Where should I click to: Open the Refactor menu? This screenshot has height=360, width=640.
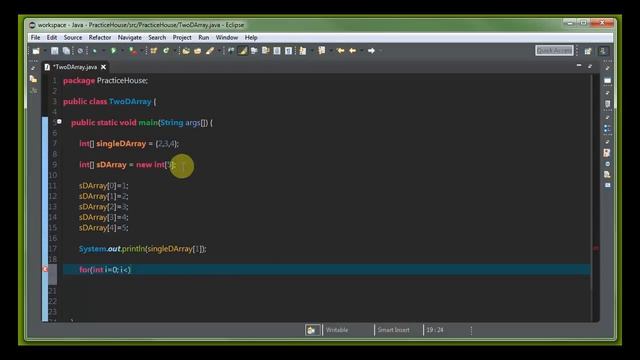(100, 38)
